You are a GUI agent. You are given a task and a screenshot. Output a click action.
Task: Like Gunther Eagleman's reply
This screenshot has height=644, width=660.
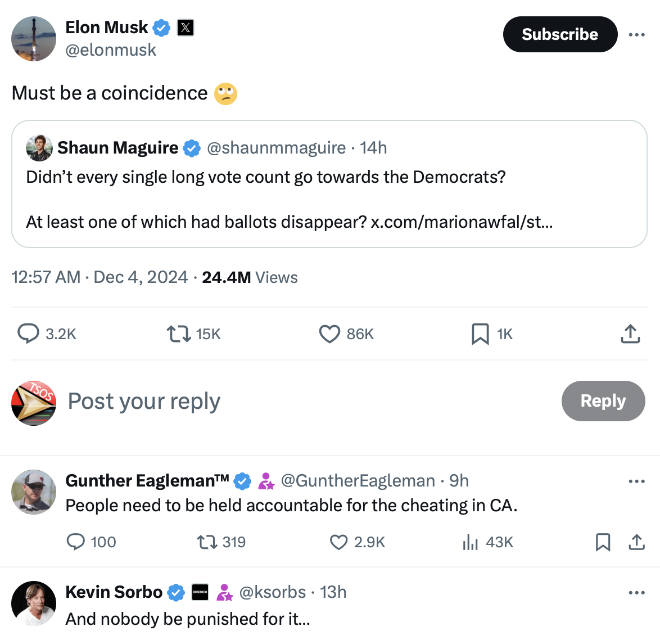click(x=338, y=542)
